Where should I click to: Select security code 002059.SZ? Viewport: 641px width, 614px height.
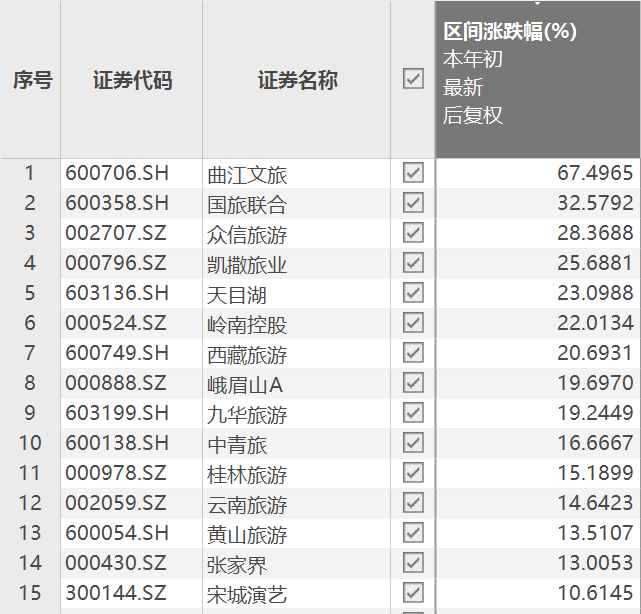coord(116,503)
